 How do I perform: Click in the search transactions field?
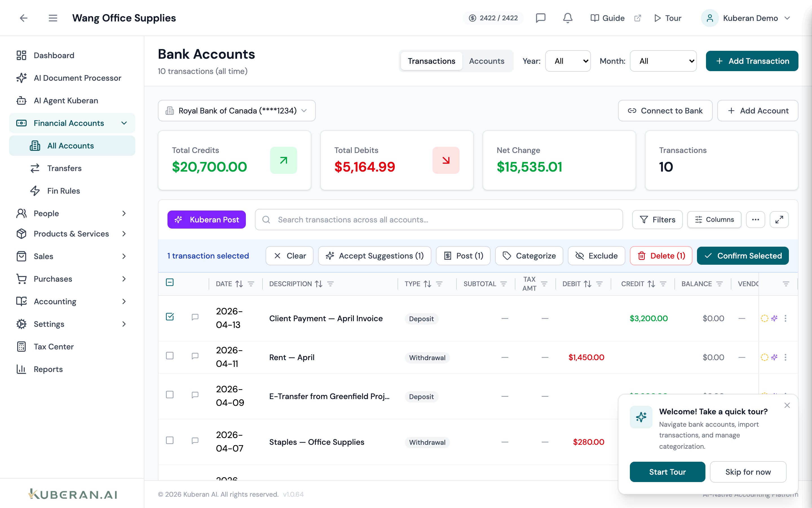tap(438, 220)
